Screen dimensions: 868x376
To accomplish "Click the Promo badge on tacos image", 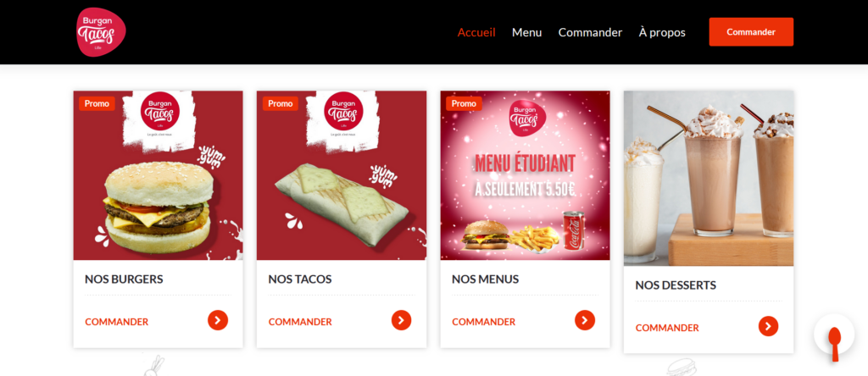I will [281, 103].
